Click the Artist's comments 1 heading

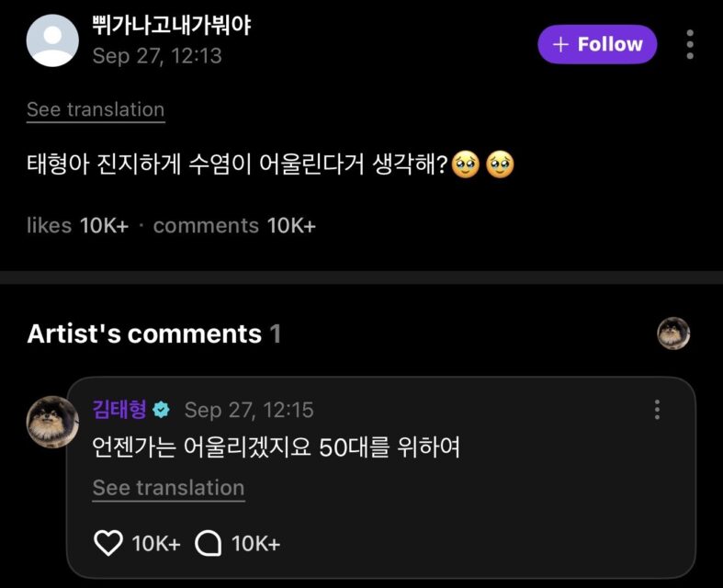[153, 334]
